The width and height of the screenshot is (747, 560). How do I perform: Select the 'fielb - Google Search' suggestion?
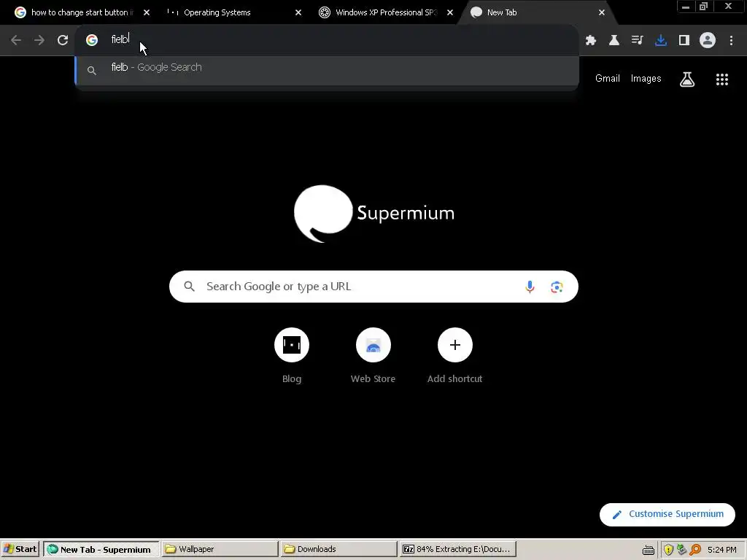(x=327, y=70)
